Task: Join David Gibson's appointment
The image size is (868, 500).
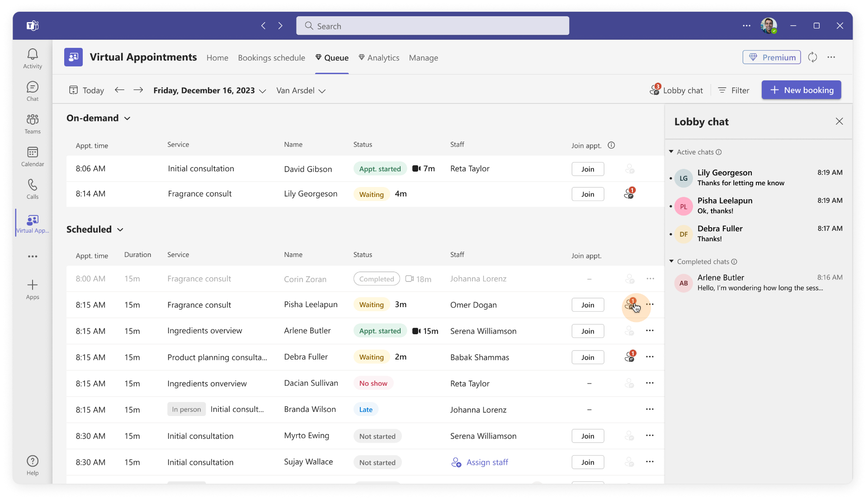Action: click(588, 169)
